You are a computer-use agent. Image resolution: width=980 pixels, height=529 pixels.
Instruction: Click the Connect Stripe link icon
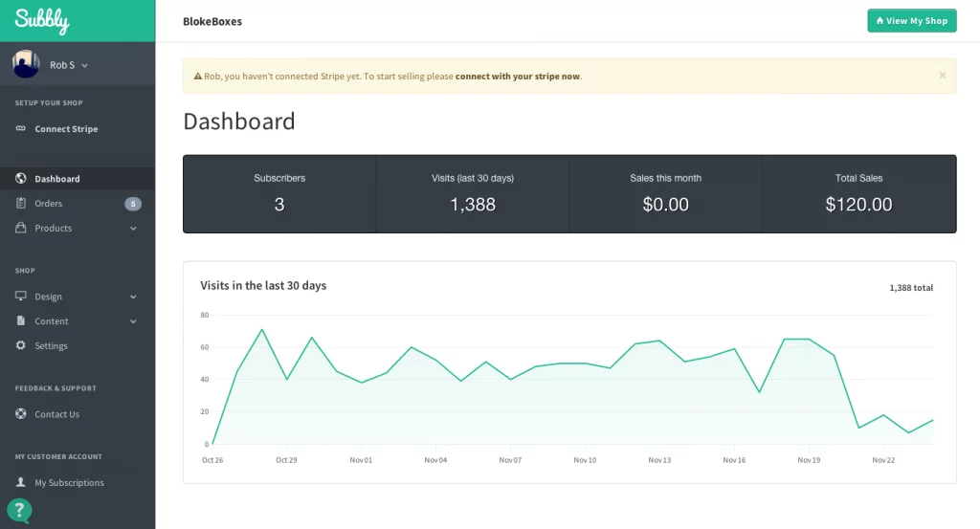point(21,129)
